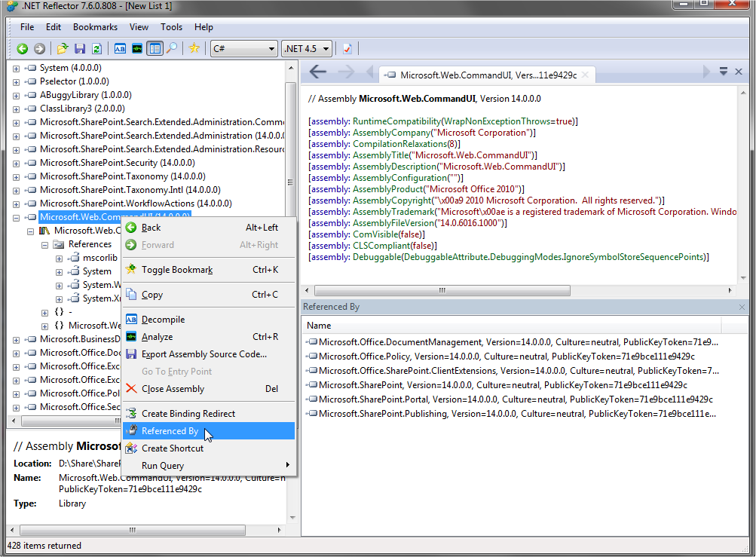This screenshot has width=756, height=557.
Task: Open the .NET 4.5 framework dropdown
Action: (x=307, y=49)
